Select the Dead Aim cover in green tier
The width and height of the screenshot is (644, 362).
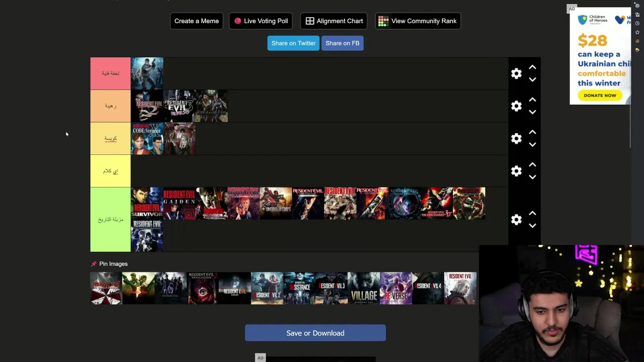click(x=244, y=204)
